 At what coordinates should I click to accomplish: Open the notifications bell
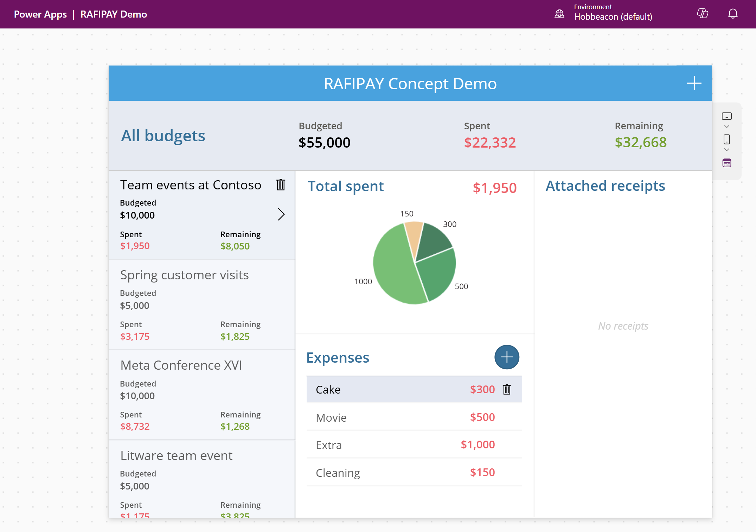tap(733, 14)
